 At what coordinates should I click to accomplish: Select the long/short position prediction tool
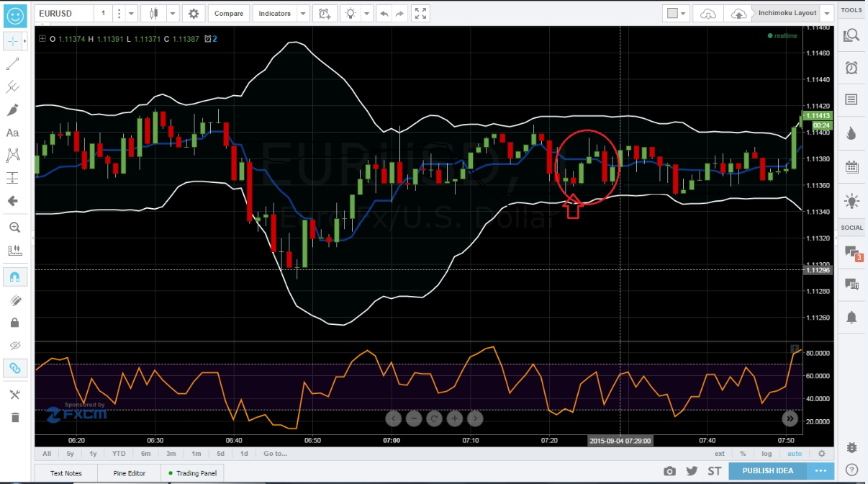point(13,178)
